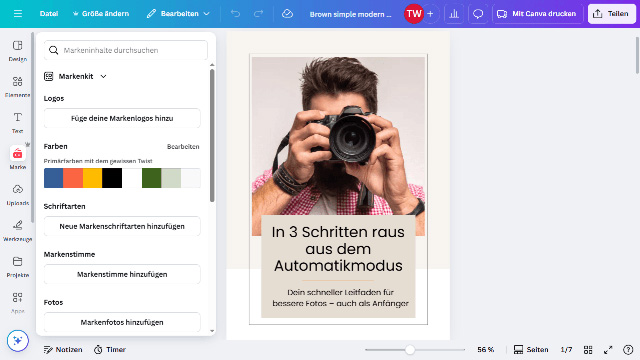
Task: Click the magnifier icon in search
Action: click(x=53, y=50)
